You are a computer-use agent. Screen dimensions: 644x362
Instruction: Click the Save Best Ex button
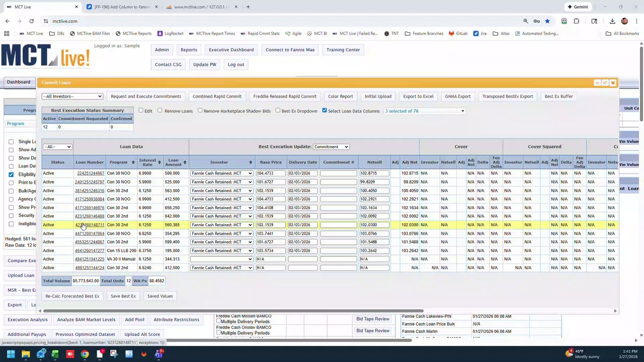123,296
